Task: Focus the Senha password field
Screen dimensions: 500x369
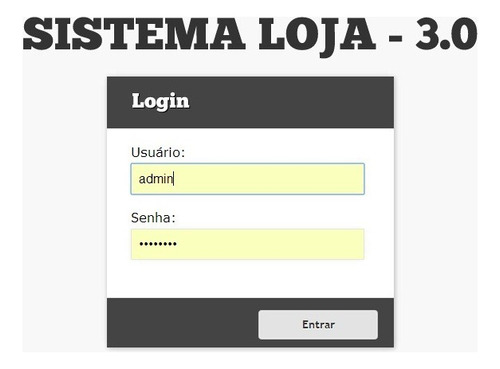Action: click(x=247, y=244)
